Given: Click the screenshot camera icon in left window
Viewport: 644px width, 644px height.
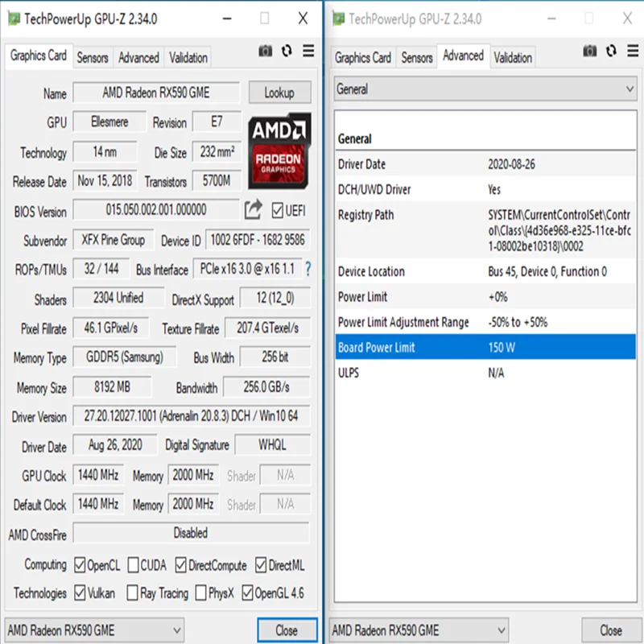Looking at the screenshot, I should [x=266, y=51].
